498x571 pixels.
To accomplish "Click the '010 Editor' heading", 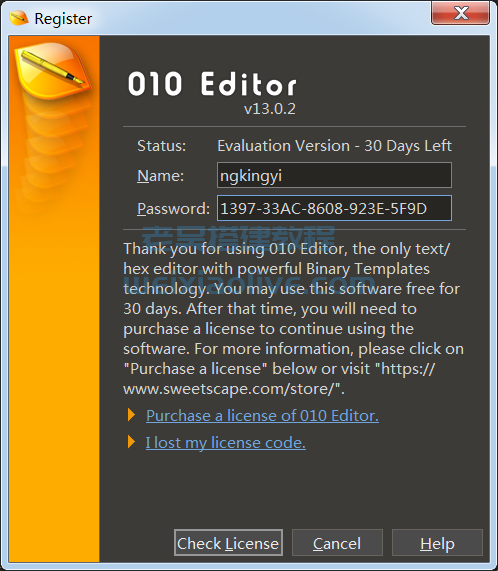I will click(212, 84).
